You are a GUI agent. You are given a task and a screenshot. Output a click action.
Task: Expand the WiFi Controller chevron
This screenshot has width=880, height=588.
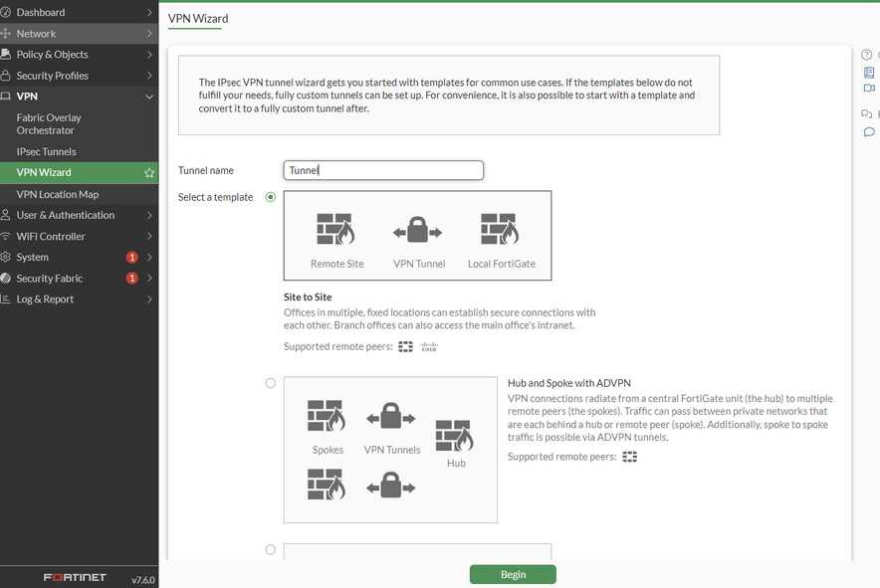pos(149,236)
